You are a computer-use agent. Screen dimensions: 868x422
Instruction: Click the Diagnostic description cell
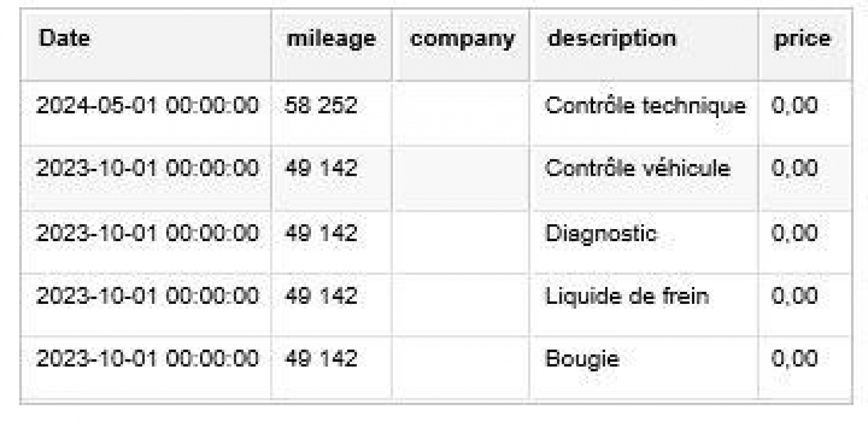601,234
